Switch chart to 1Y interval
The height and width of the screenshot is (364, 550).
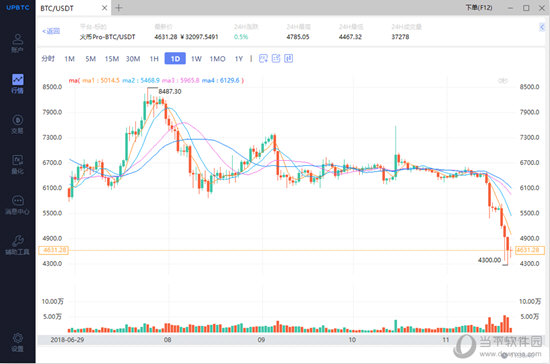pyautogui.click(x=239, y=59)
